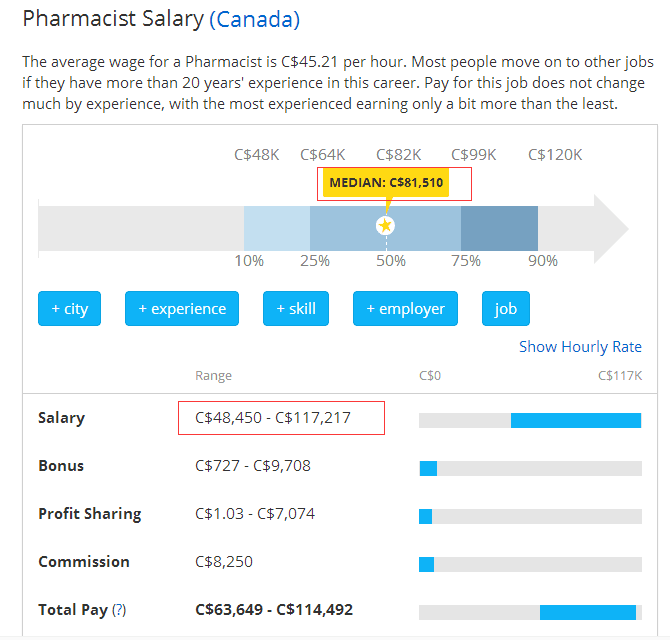Image resolution: width=670 pixels, height=640 pixels.
Task: Click the Commission range bar
Action: 426,564
